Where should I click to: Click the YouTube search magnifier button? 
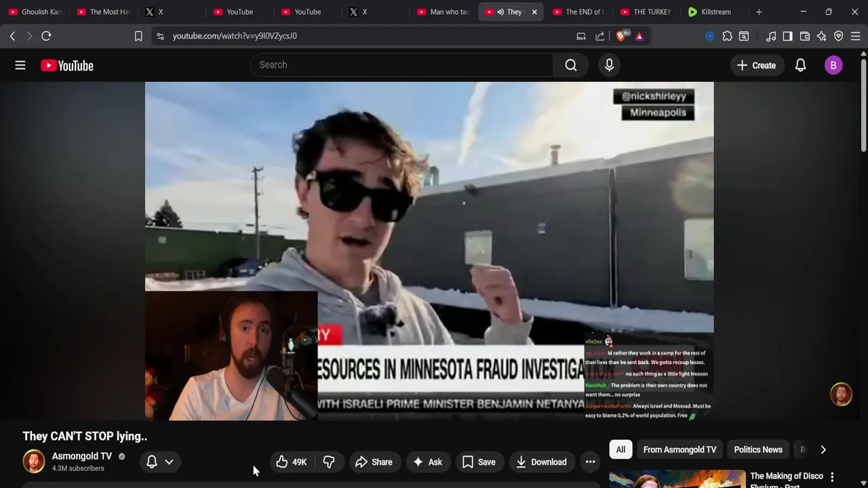pyautogui.click(x=571, y=65)
